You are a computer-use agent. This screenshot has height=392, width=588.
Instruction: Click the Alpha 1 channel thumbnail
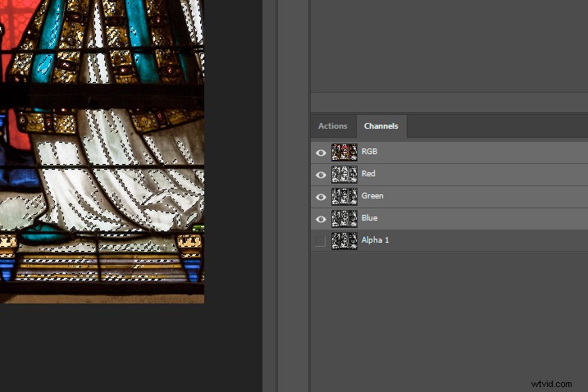point(344,241)
